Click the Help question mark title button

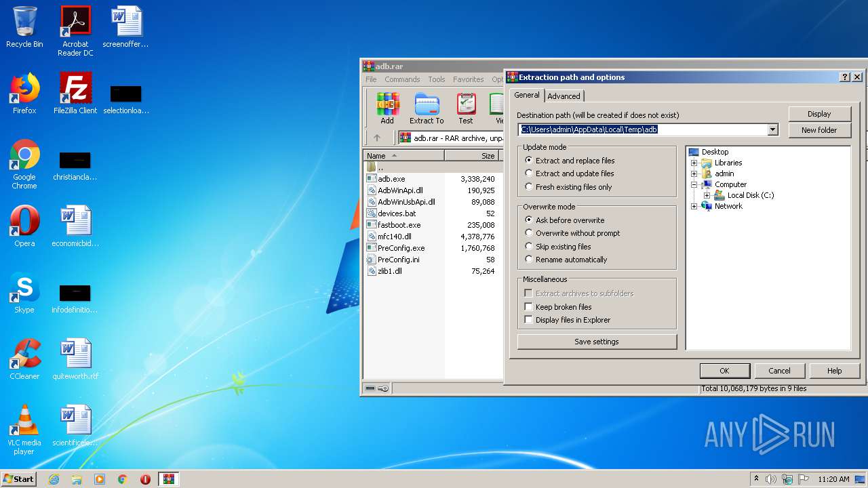click(x=844, y=77)
